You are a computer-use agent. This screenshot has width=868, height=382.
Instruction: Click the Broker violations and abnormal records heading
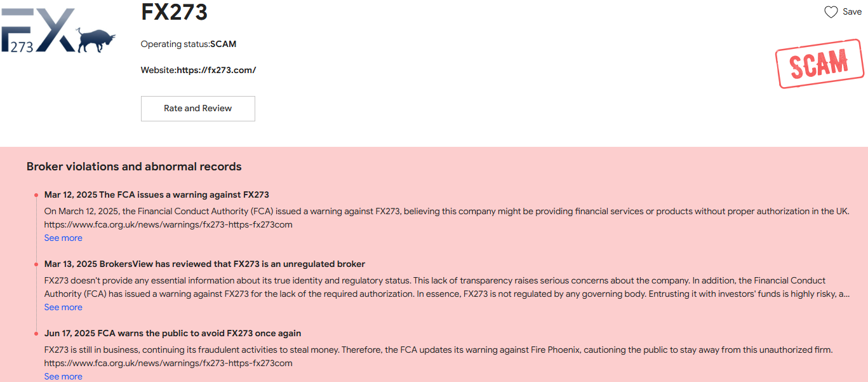coord(134,167)
